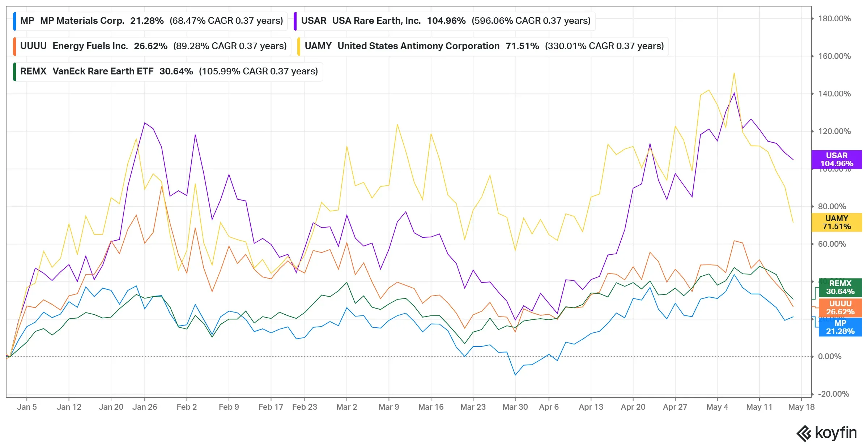Click the 68.47% CAGR text for MP

(x=226, y=21)
